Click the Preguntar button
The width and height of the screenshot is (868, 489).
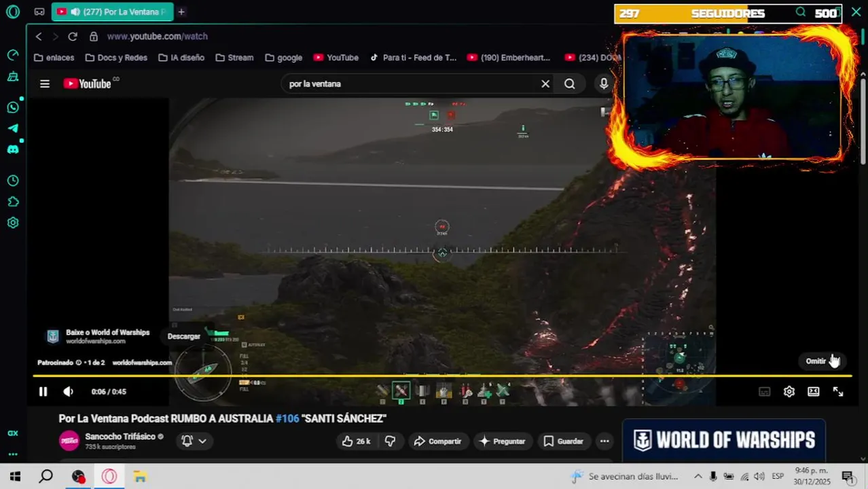coord(503,441)
